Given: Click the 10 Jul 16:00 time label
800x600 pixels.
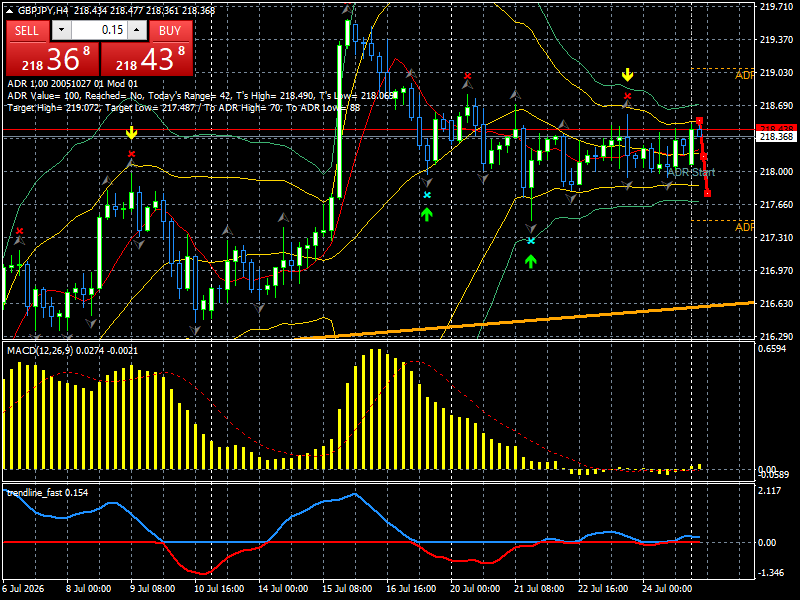Looking at the screenshot, I should click(219, 589).
